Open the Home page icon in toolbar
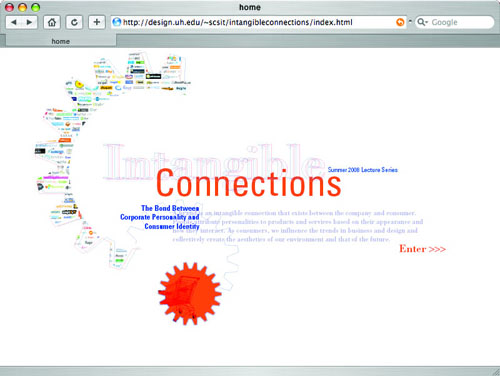 coord(52,22)
